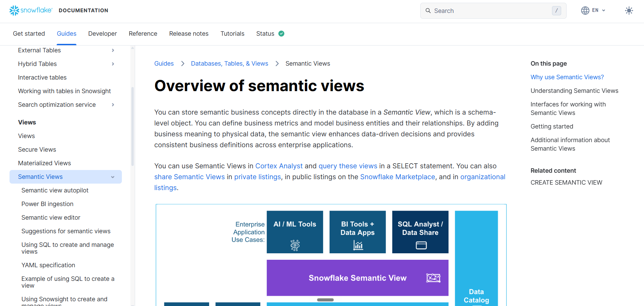Click the Data Catalog column in diagram
The height and width of the screenshot is (306, 644).
pos(476,258)
